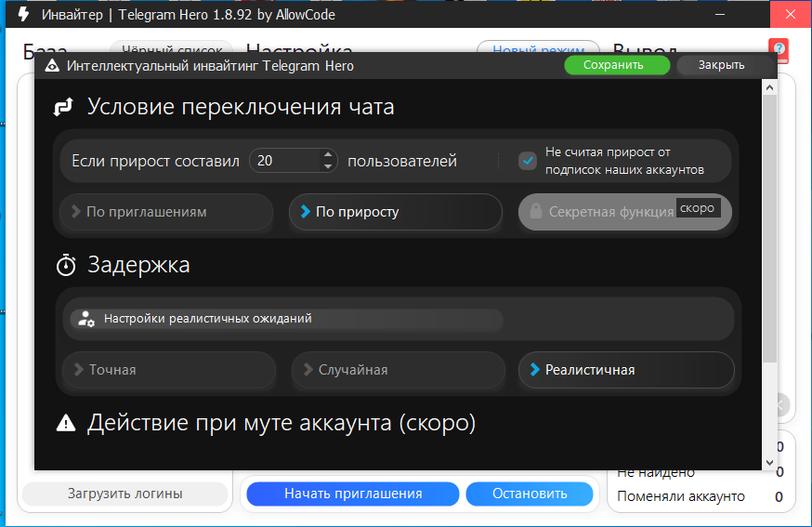Viewport: 812px width, 527px height.
Task: Increase user growth value with up arrow
Action: (x=327, y=155)
